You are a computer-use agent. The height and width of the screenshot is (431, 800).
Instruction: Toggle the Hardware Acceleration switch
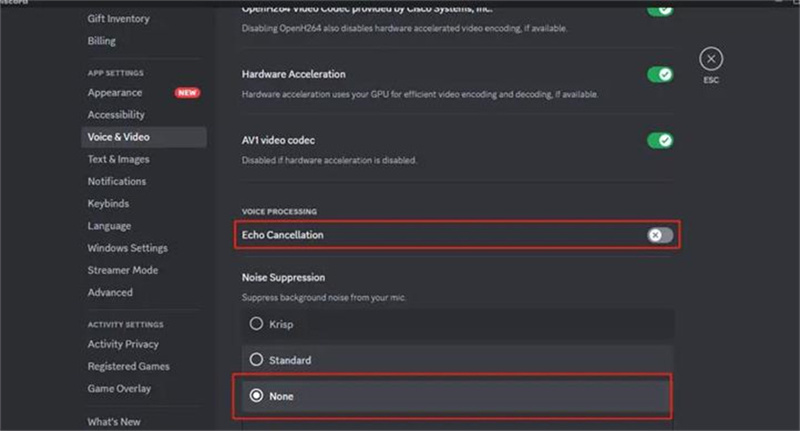660,75
